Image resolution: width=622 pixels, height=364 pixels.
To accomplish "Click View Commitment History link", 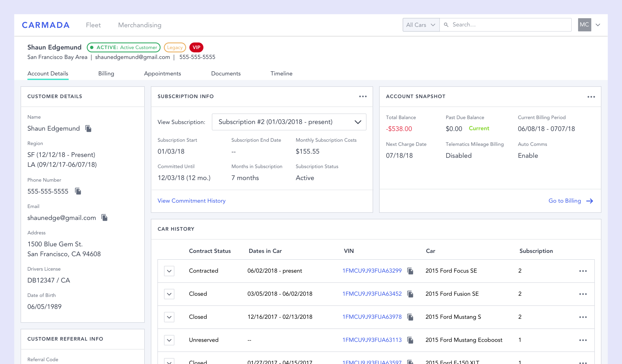I will [191, 201].
